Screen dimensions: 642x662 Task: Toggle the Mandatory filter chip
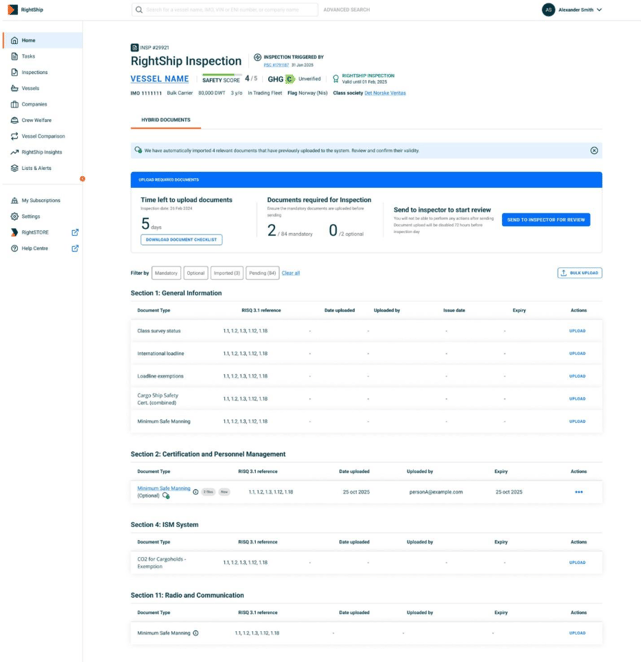coord(166,273)
